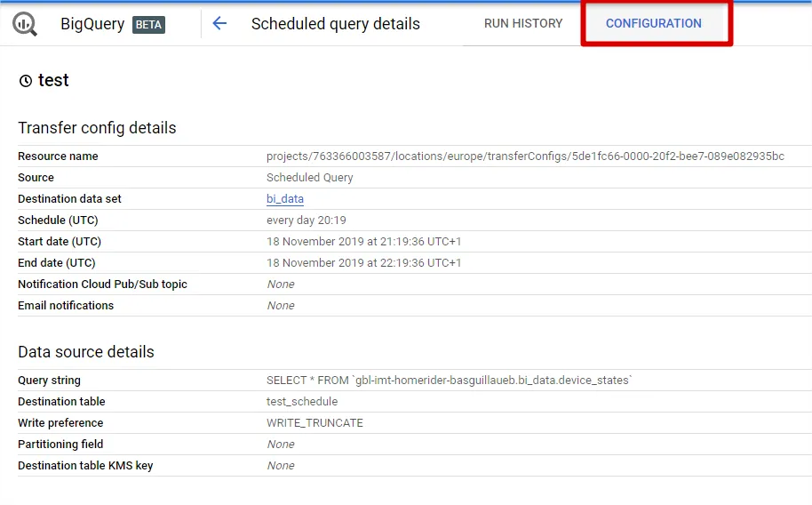Click the Destination data set label
The image size is (812, 505).
coord(69,198)
